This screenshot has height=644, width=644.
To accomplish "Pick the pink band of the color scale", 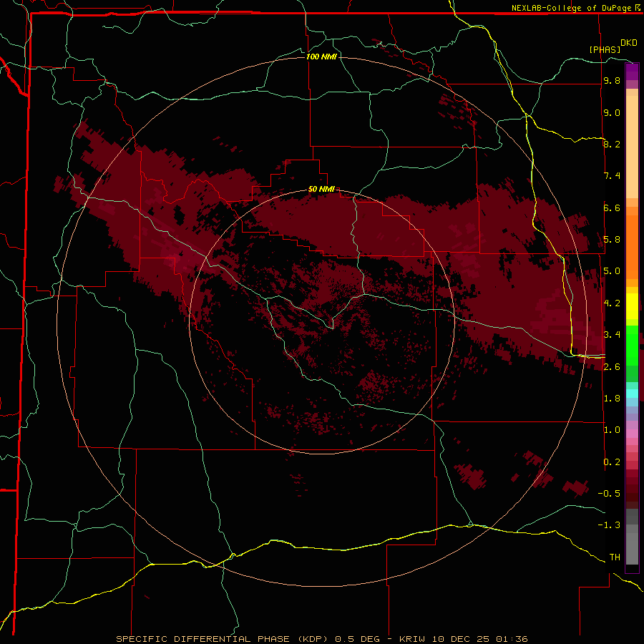I will (x=632, y=434).
